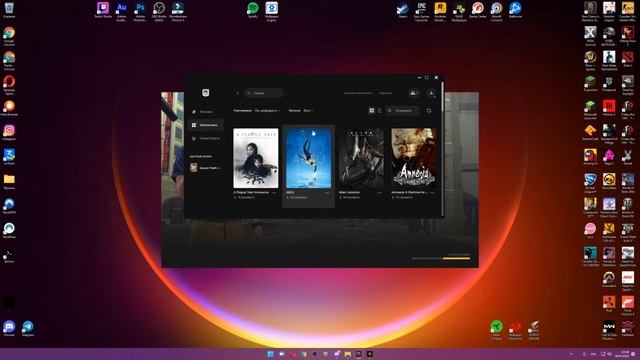This screenshot has width=640, height=360.
Task: Open the three-dot menu for ABZU
Action: click(327, 192)
